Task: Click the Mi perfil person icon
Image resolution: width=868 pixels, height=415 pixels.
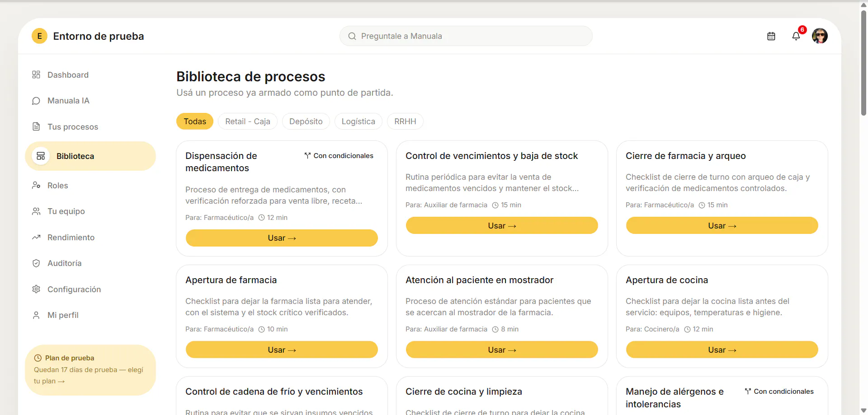Action: click(36, 315)
